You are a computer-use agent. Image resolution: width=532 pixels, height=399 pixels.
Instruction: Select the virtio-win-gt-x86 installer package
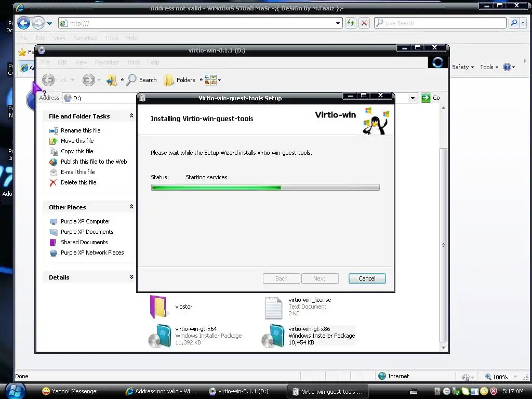[x=309, y=336]
